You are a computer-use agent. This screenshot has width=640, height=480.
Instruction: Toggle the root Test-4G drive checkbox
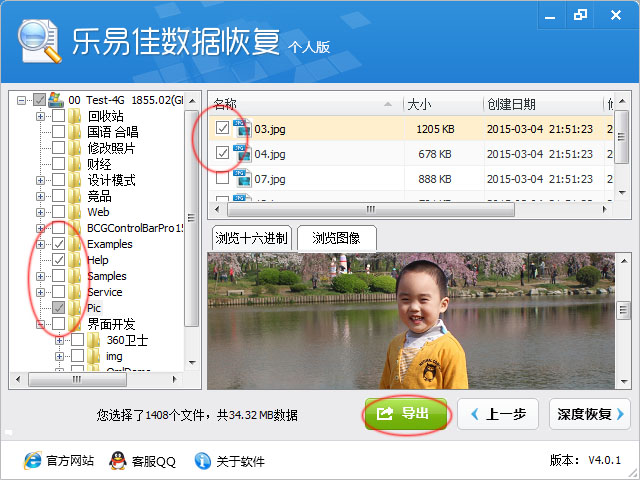pos(39,100)
